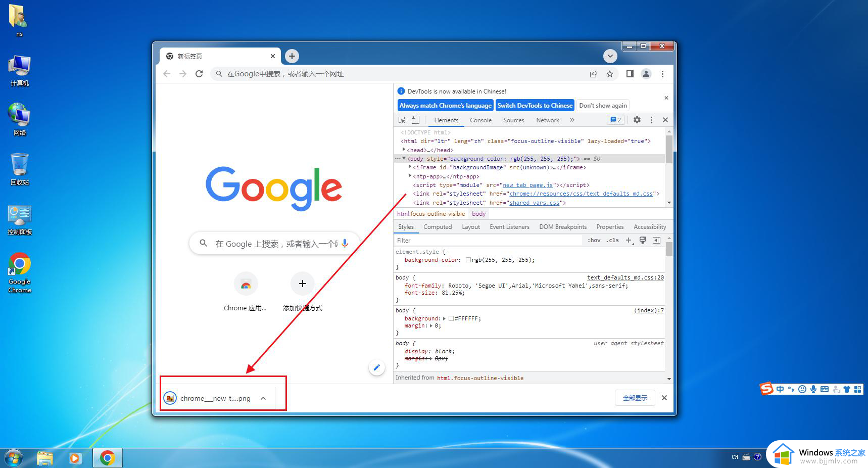Expand the head element node
The height and width of the screenshot is (468, 868).
[x=404, y=150]
